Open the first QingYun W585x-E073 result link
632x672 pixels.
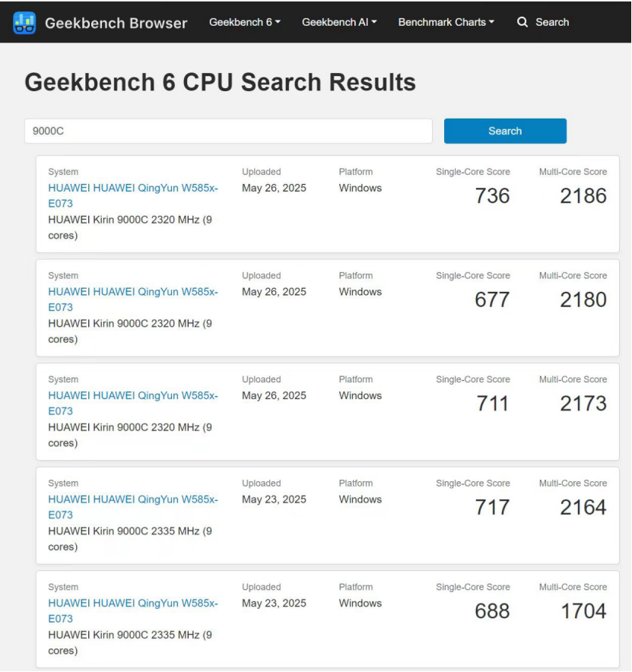[133, 195]
